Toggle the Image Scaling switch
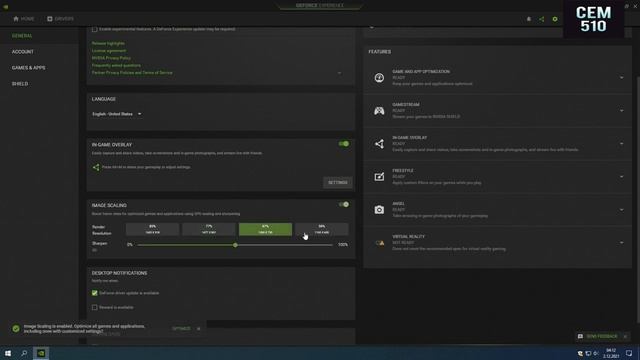 point(344,204)
